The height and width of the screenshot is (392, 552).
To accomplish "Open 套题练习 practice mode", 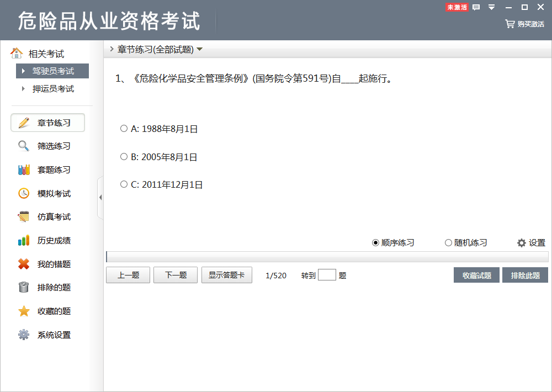I will coord(47,169).
